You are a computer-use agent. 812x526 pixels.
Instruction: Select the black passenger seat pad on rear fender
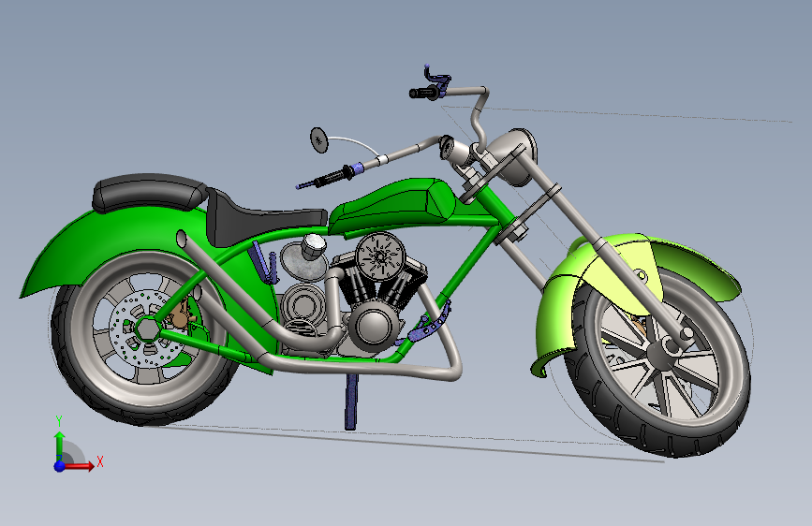(x=149, y=193)
